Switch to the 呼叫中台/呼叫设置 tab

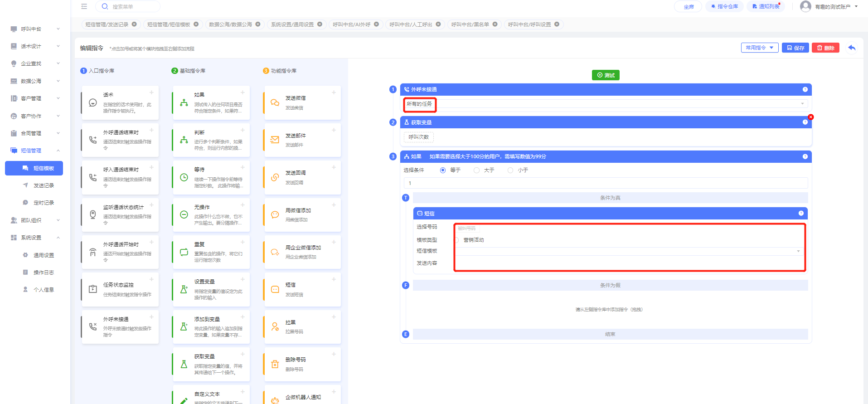(x=529, y=24)
